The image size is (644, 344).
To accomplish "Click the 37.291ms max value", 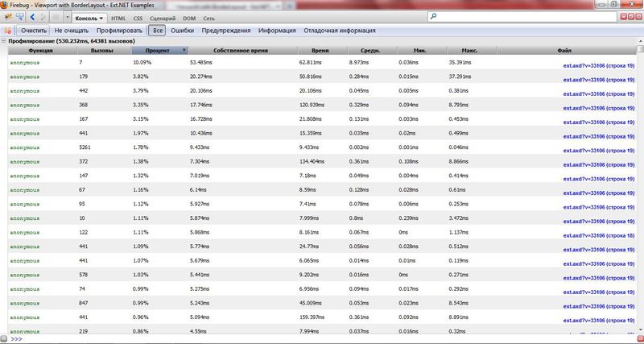I will [x=460, y=77].
